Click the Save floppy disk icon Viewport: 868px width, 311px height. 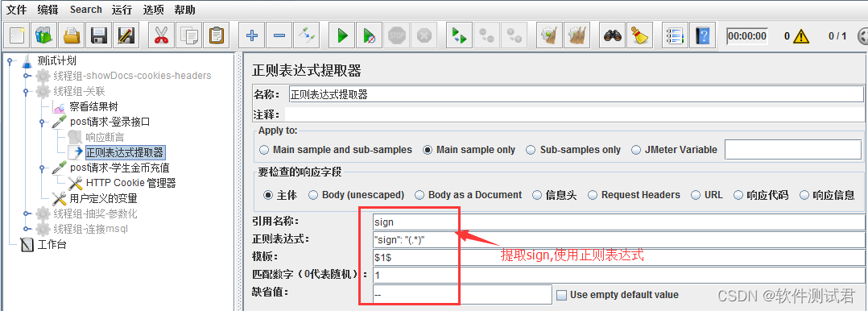[x=99, y=36]
